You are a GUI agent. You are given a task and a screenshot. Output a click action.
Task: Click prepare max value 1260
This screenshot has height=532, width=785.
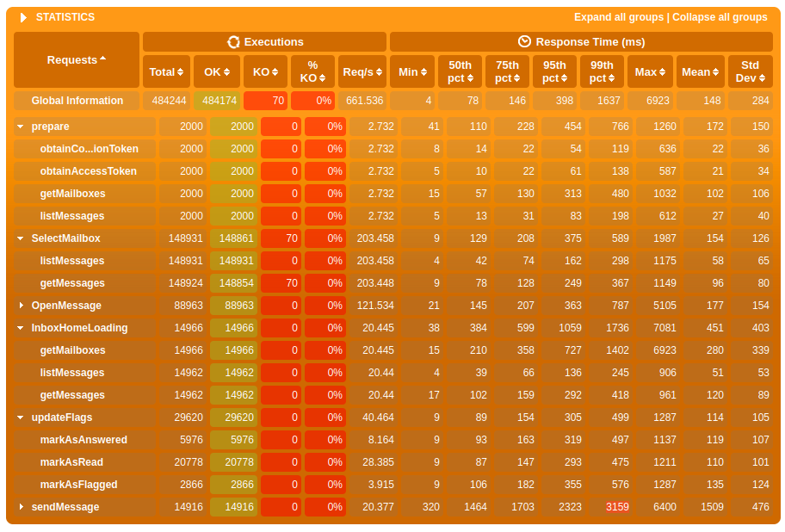coord(664,127)
